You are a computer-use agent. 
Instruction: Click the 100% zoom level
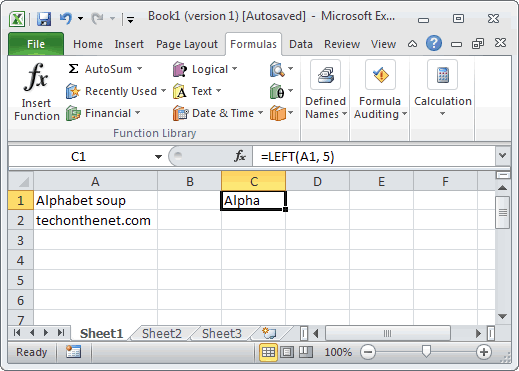coord(338,352)
